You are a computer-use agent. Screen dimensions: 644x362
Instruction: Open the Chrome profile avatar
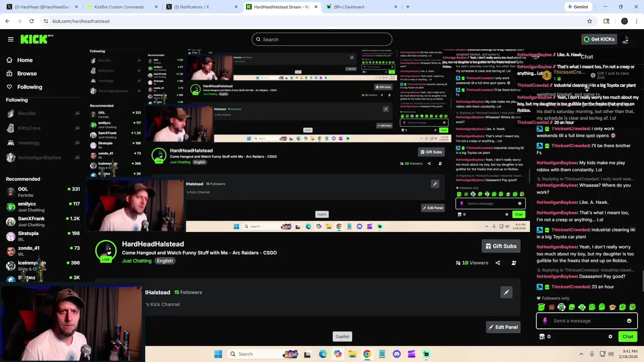[624, 21]
